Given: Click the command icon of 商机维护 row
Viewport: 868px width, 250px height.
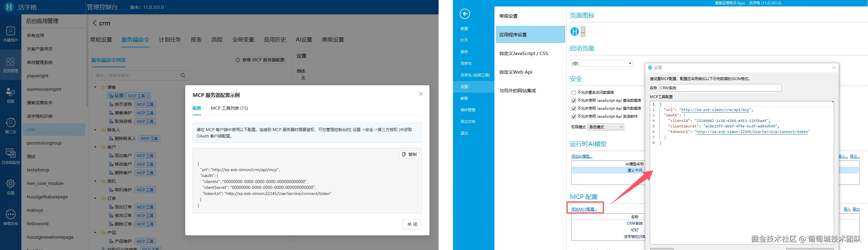Looking at the screenshot, I should pyautogui.click(x=111, y=189).
